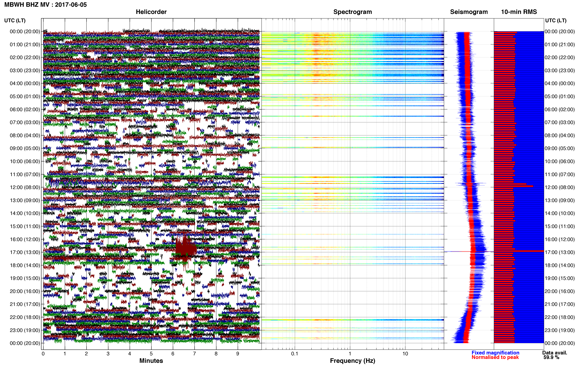This screenshot has height=368, width=588.
Task: Click the left '20:00 (16:00)' time label
Action: pos(25,291)
